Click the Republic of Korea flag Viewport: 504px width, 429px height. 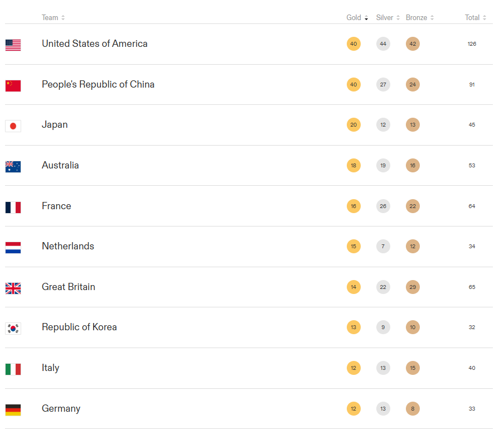(13, 329)
